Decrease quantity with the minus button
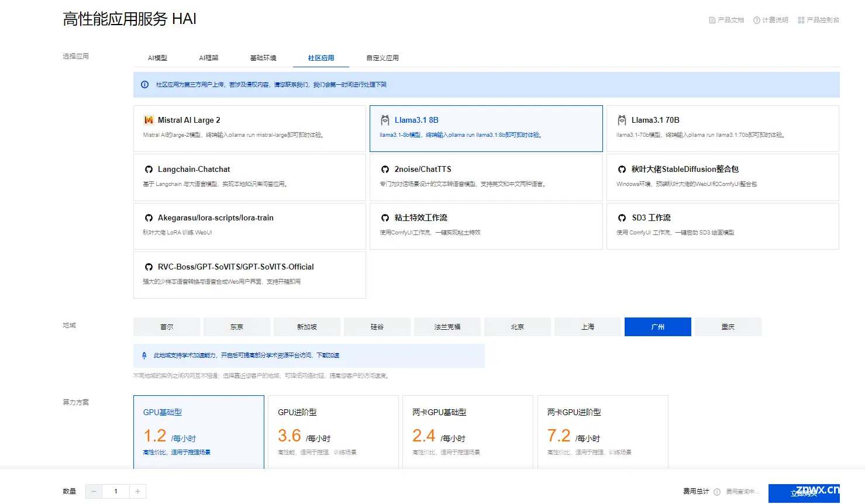Image resolution: width=865 pixels, height=504 pixels. [94, 492]
